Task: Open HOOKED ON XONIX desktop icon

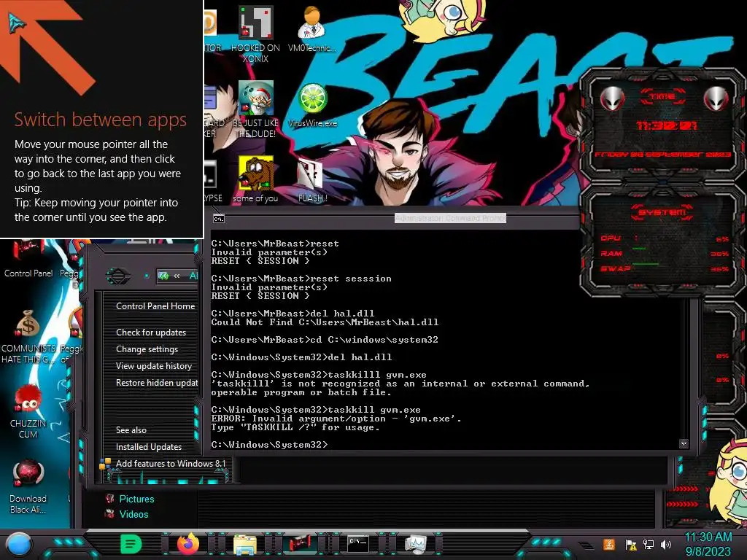Action: coord(256,34)
